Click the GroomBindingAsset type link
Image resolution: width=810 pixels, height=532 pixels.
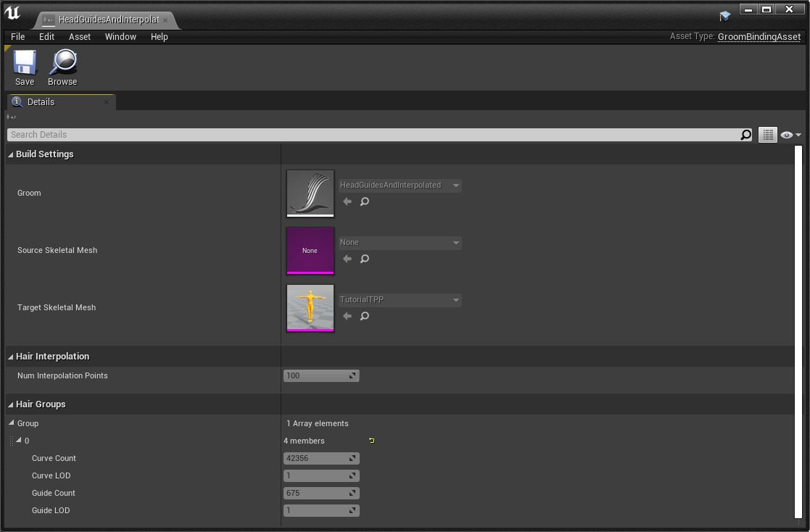pyautogui.click(x=759, y=37)
